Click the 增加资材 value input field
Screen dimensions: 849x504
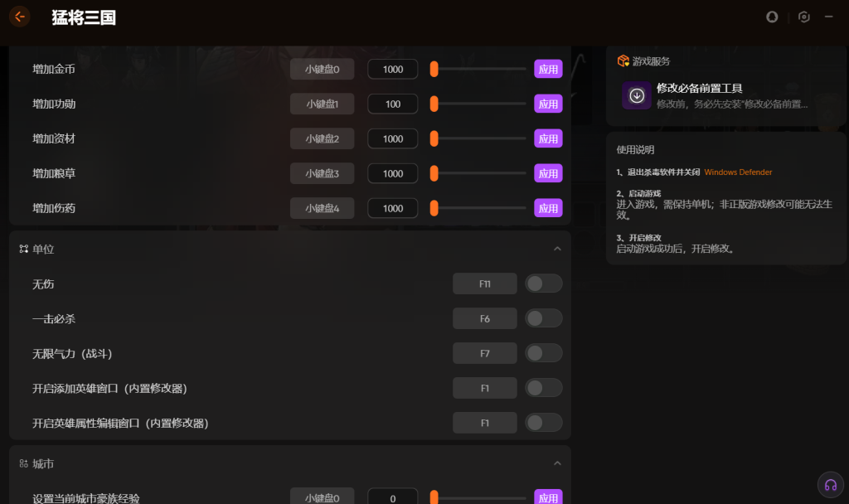[392, 138]
